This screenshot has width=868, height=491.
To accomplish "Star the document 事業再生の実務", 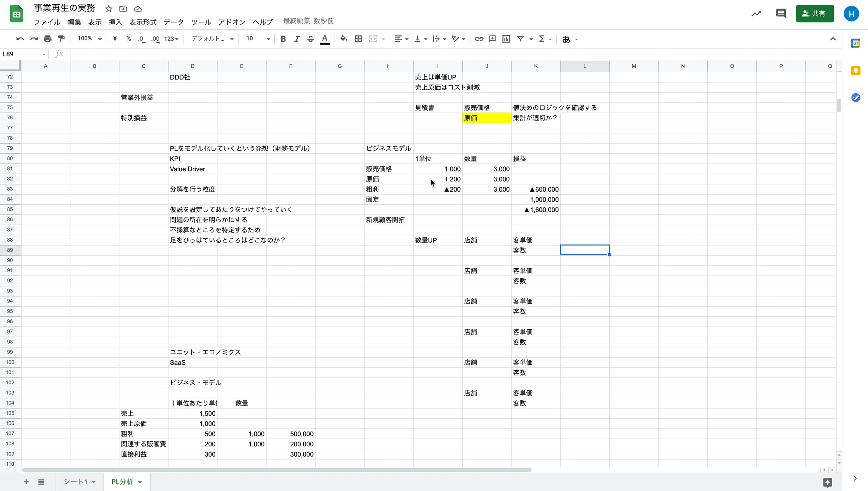I will coord(108,9).
